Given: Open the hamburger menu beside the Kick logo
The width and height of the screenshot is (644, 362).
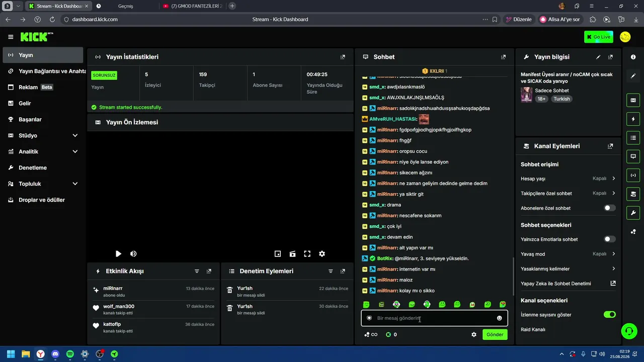Looking at the screenshot, I should [11, 37].
